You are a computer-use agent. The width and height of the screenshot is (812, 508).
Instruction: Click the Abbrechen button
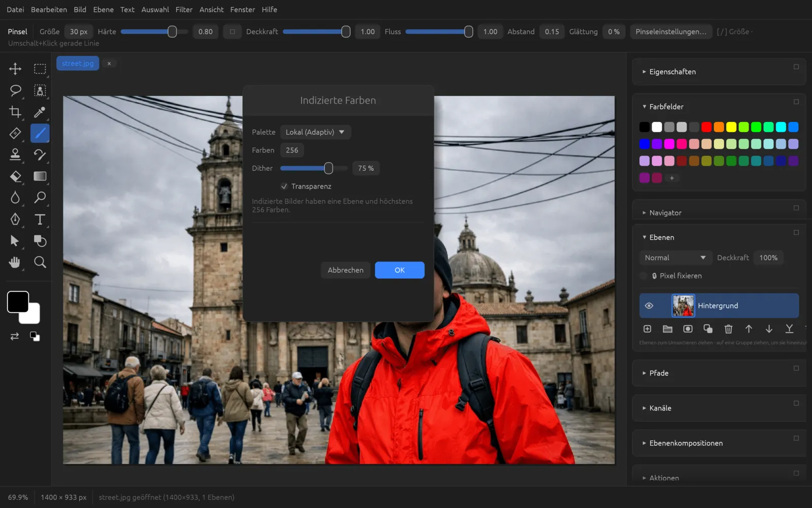(x=346, y=270)
